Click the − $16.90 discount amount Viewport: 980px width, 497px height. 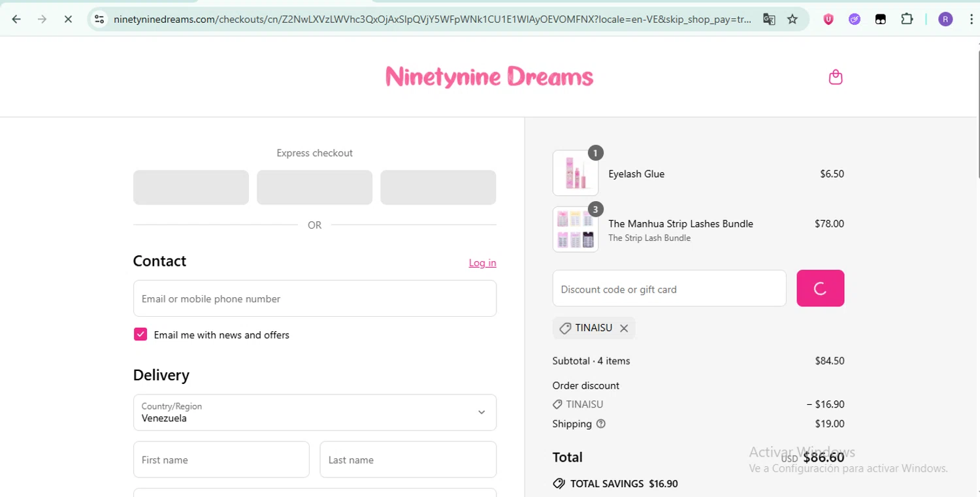(x=825, y=404)
